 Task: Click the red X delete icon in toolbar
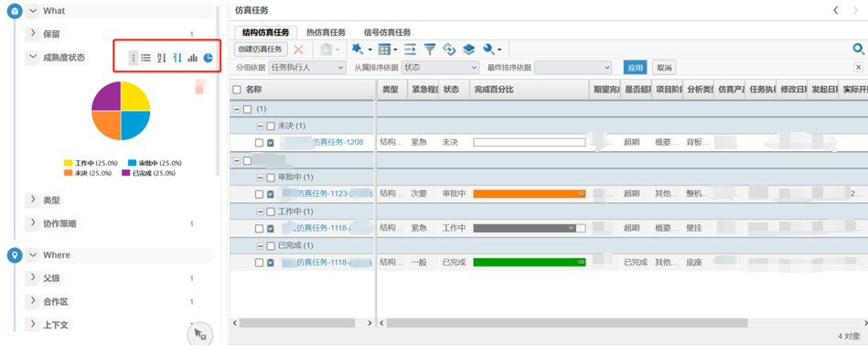[298, 49]
